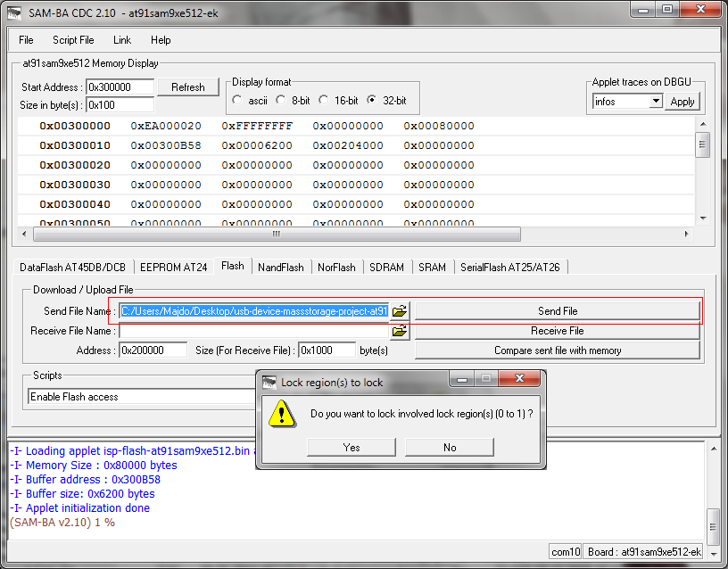Screen dimensions: 728x569
Task: Click memory value 0xFFFFFFFF
Action: (257, 126)
